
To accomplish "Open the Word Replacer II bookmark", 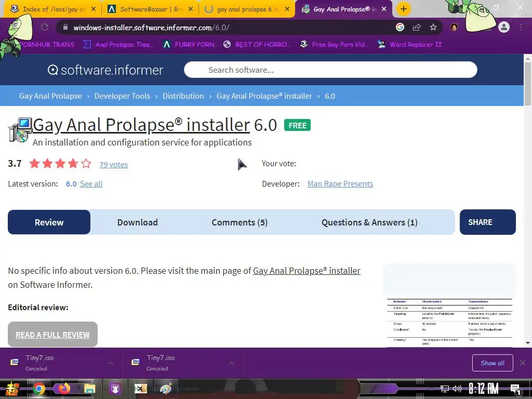I will pyautogui.click(x=410, y=45).
